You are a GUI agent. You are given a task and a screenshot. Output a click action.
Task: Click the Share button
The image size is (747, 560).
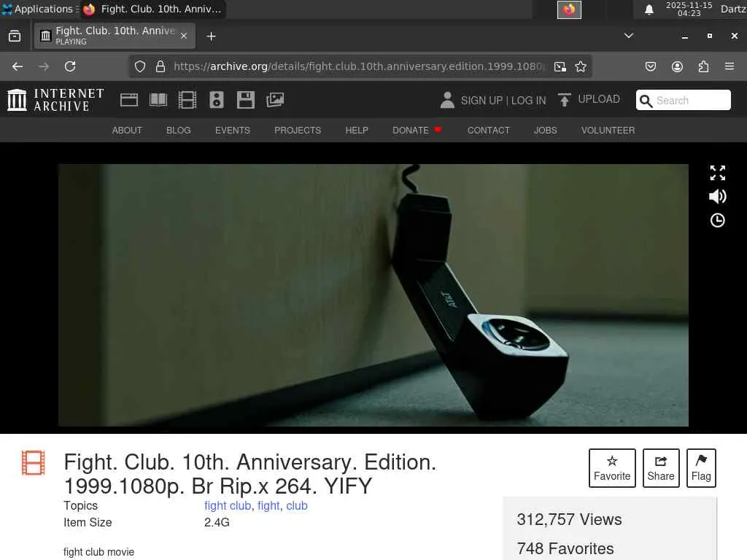pyautogui.click(x=661, y=468)
